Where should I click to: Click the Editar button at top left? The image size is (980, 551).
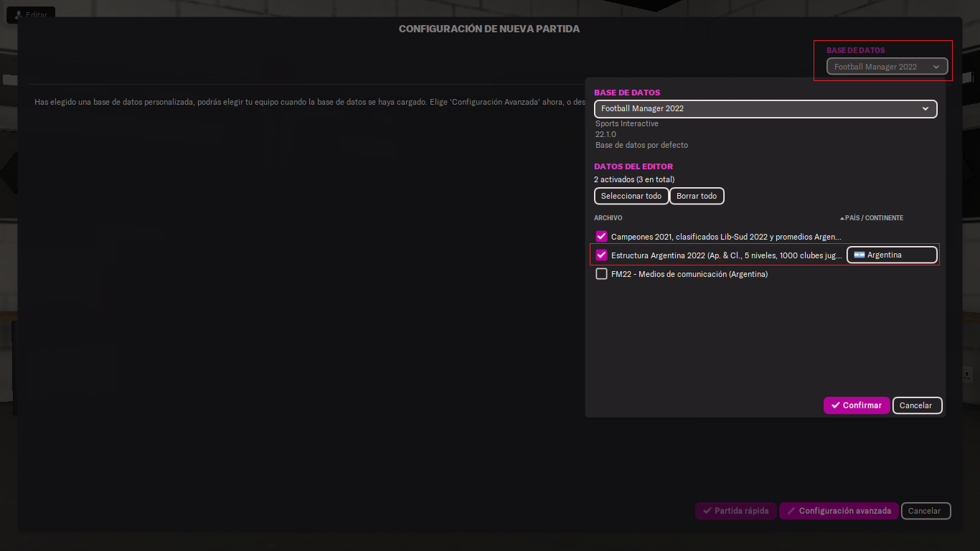coord(31,14)
